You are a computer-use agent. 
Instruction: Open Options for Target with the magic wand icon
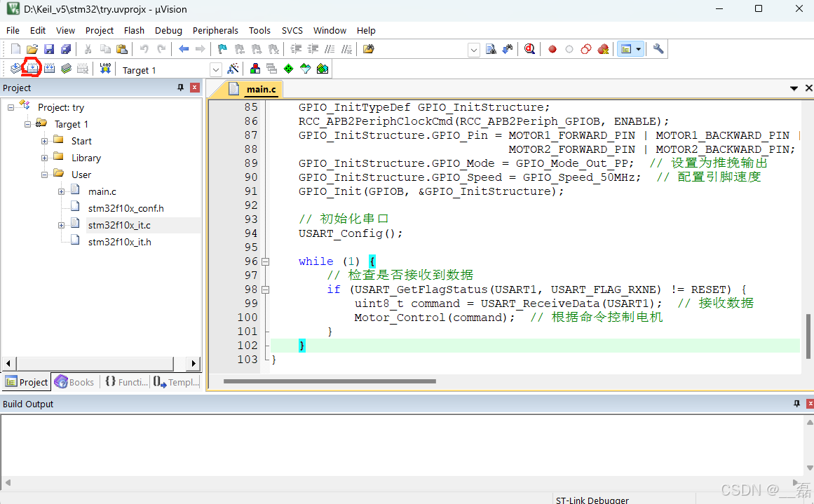pos(233,69)
